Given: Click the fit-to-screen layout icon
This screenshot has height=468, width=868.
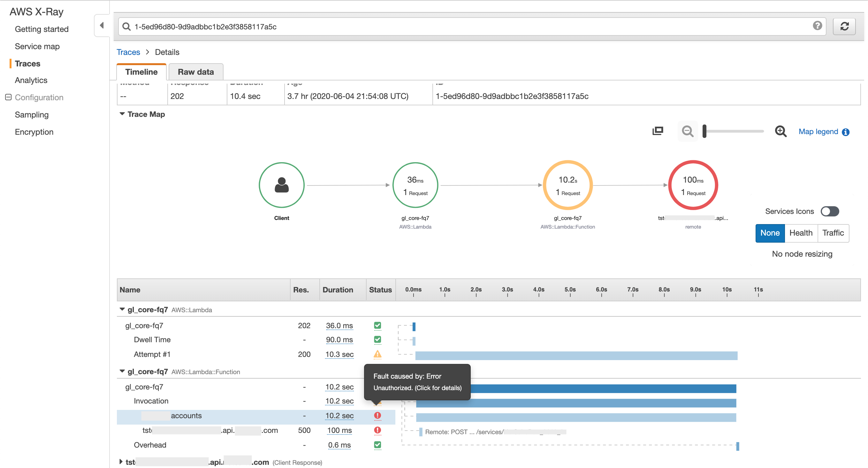Looking at the screenshot, I should 658,132.
